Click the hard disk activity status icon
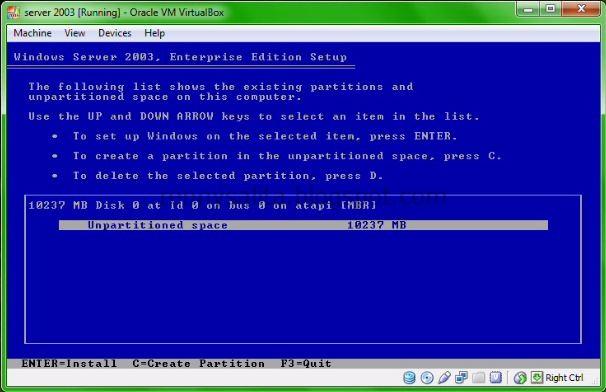This screenshot has width=606, height=392. point(409,377)
